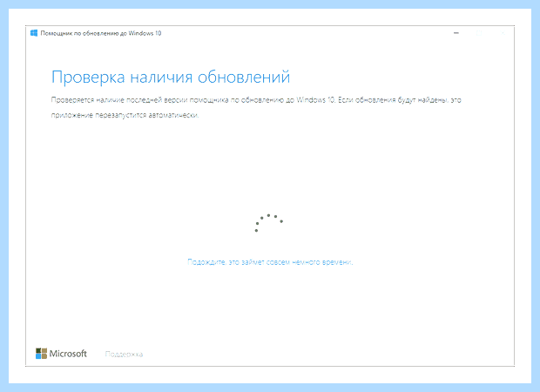Viewport: 540px width, 392px height.
Task: Click the heading Проверка наличия обновлений
Action: point(171,77)
